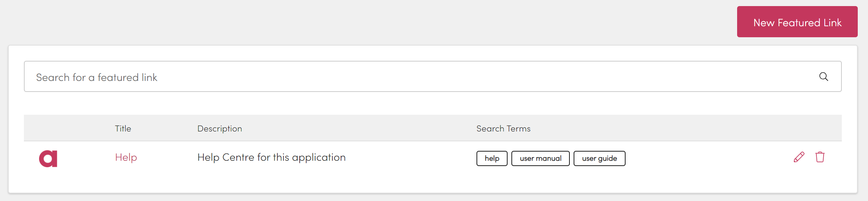The width and height of the screenshot is (868, 201).
Task: Delete the Help featured link via trash icon
Action: click(820, 157)
